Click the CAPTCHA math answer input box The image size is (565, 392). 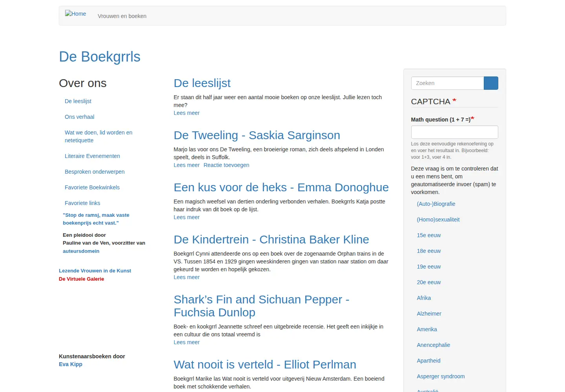pyautogui.click(x=454, y=132)
